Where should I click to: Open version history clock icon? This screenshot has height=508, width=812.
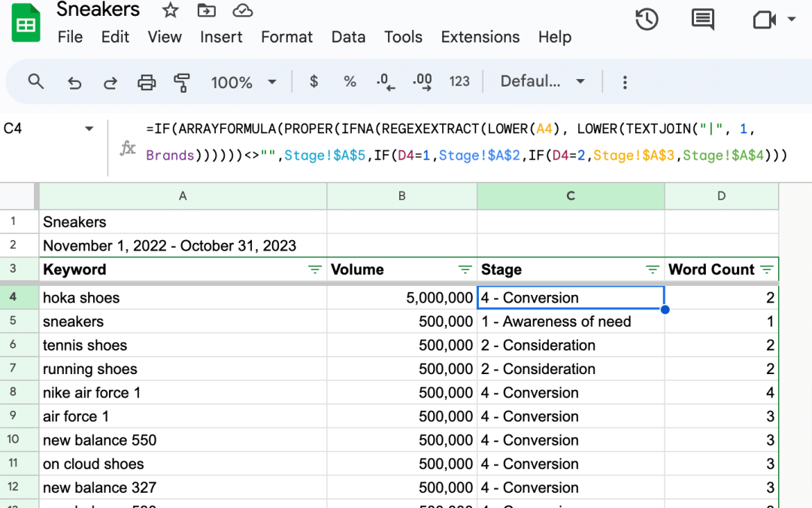[647, 20]
